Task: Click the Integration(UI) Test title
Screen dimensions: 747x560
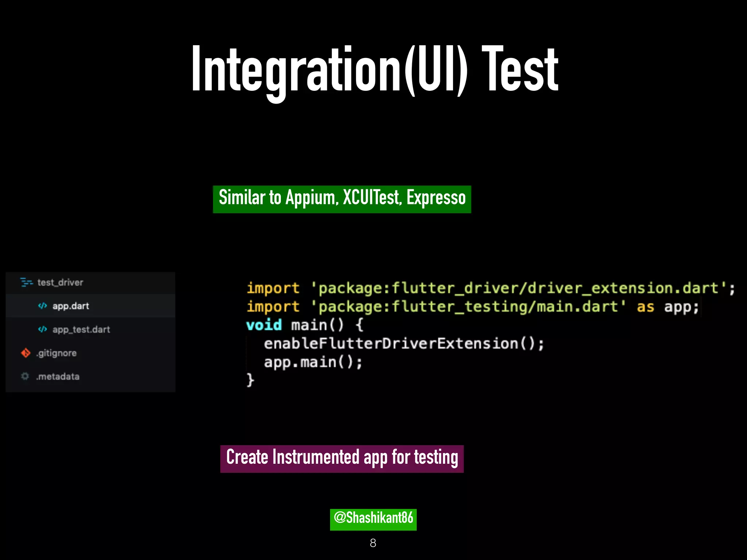Action: [x=375, y=69]
